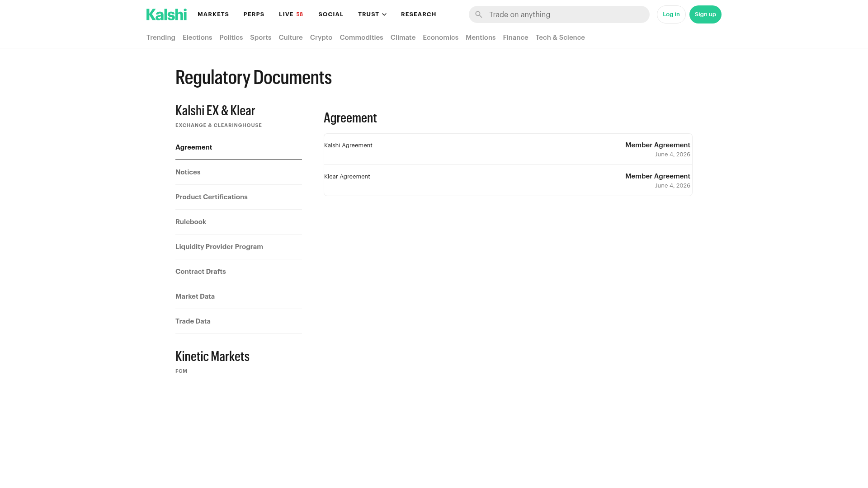
Task: Click the Kalshi EX & Klear heading
Action: pyautogui.click(x=215, y=111)
